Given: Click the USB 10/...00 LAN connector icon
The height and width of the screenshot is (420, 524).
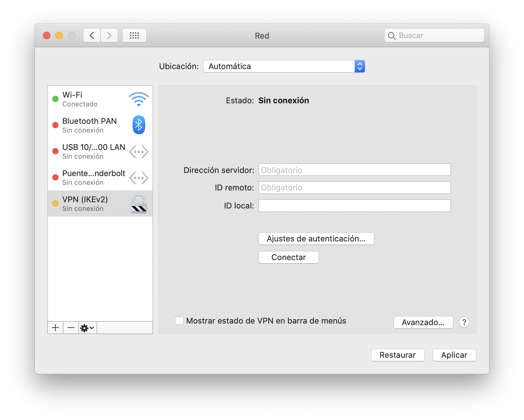Looking at the screenshot, I should 138,151.
